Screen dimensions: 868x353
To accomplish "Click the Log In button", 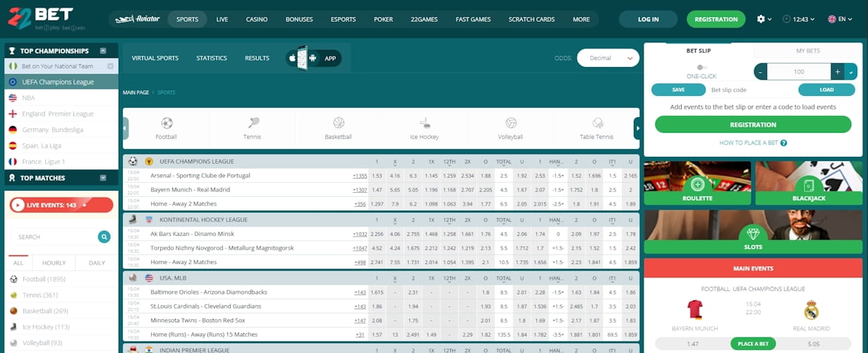I will [648, 19].
